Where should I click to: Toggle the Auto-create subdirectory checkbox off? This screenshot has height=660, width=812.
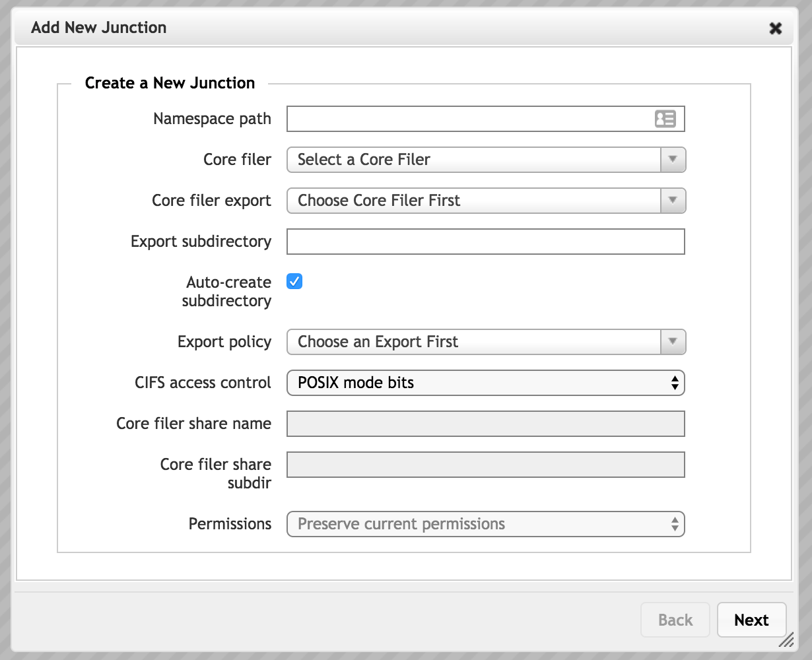coord(293,281)
